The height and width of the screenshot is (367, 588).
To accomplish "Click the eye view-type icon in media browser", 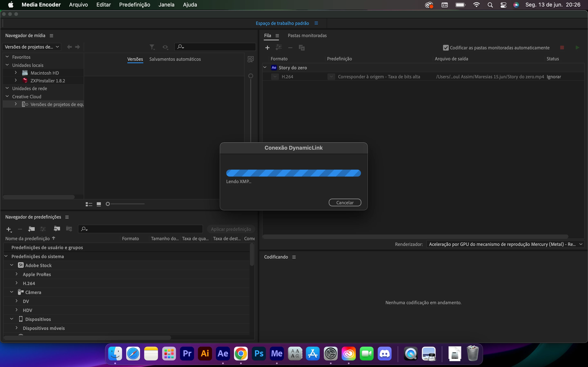I will (x=165, y=47).
